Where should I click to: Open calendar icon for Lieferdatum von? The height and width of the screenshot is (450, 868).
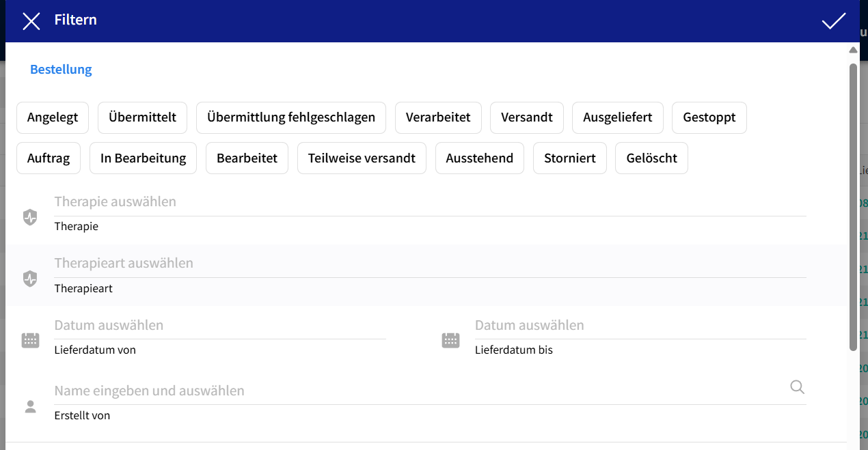pyautogui.click(x=30, y=340)
